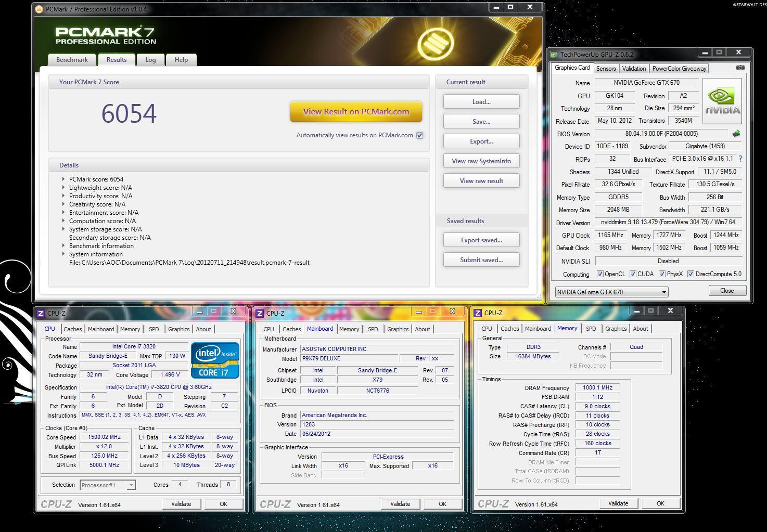Expand the PCMark score detail row
Screen dimensions: 767x532
[63, 179]
